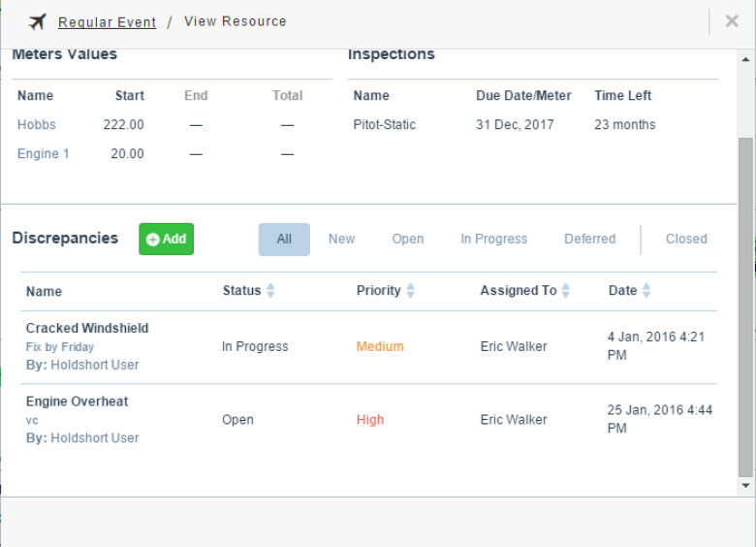756x547 pixels.
Task: Sort by Assigned To column arrows
Action: click(566, 290)
